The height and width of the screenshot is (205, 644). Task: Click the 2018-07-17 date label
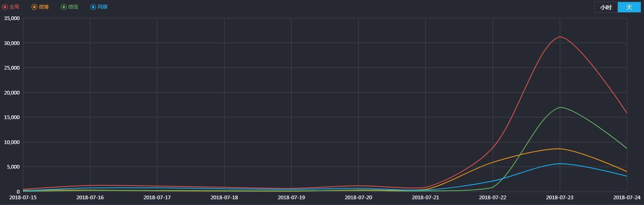coord(157,198)
